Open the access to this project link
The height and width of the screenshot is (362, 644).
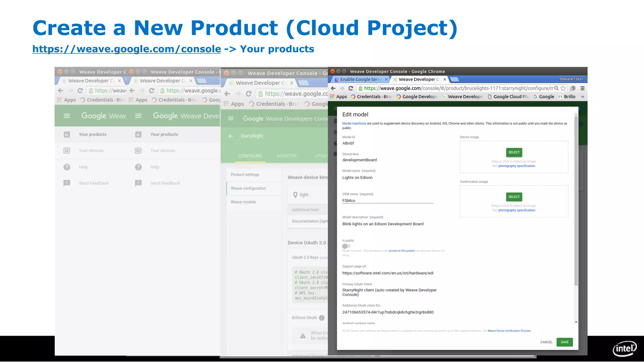click(402, 251)
